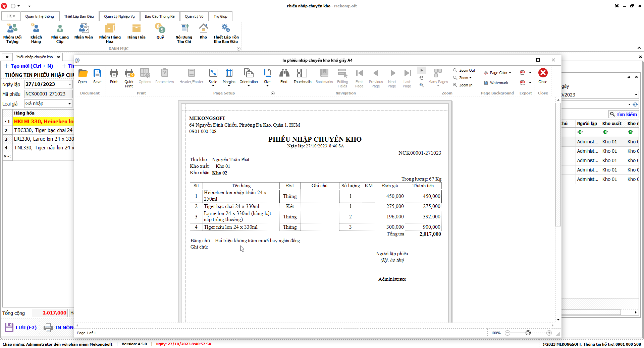Click the LƯU (F2) save button
The width and height of the screenshot is (644, 348).
(21, 328)
